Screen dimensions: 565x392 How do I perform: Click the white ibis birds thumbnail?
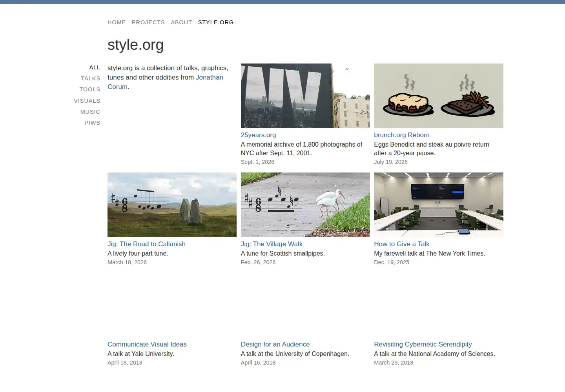coord(305,205)
